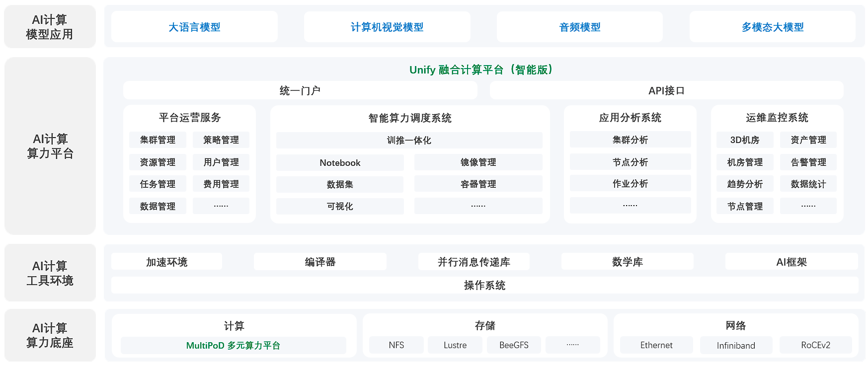
Task: Click the 镜像管理 cell
Action: 478,162
